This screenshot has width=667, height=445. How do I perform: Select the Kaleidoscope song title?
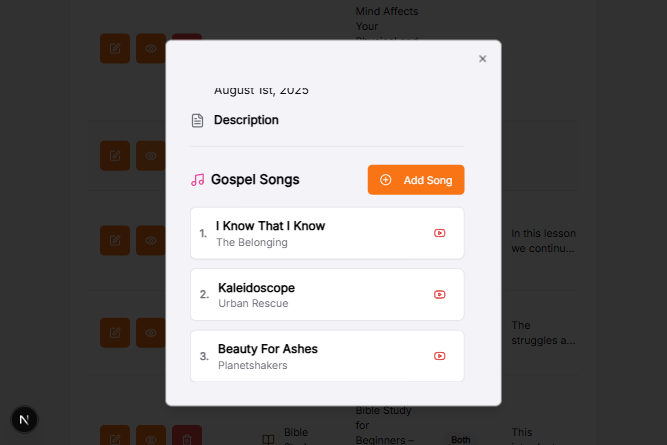click(257, 288)
